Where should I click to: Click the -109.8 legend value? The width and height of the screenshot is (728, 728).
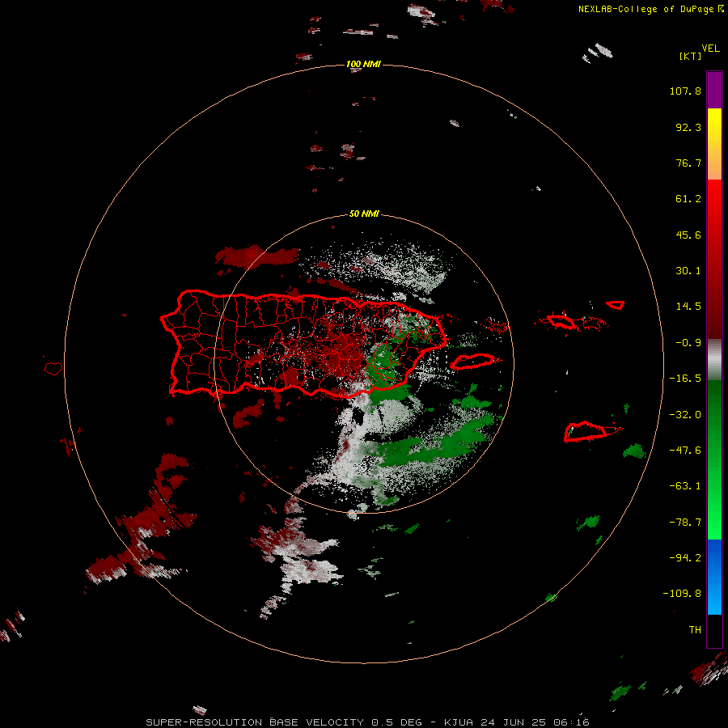[682, 594]
